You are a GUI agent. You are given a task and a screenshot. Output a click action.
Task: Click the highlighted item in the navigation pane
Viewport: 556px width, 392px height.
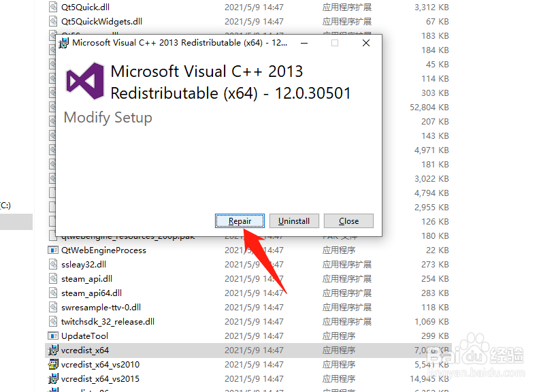[16, 222]
